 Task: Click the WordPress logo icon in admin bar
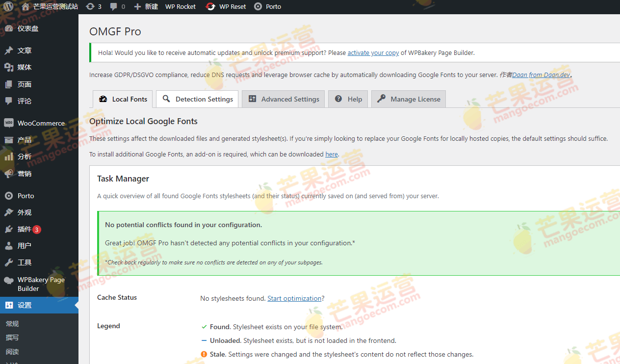[x=8, y=6]
